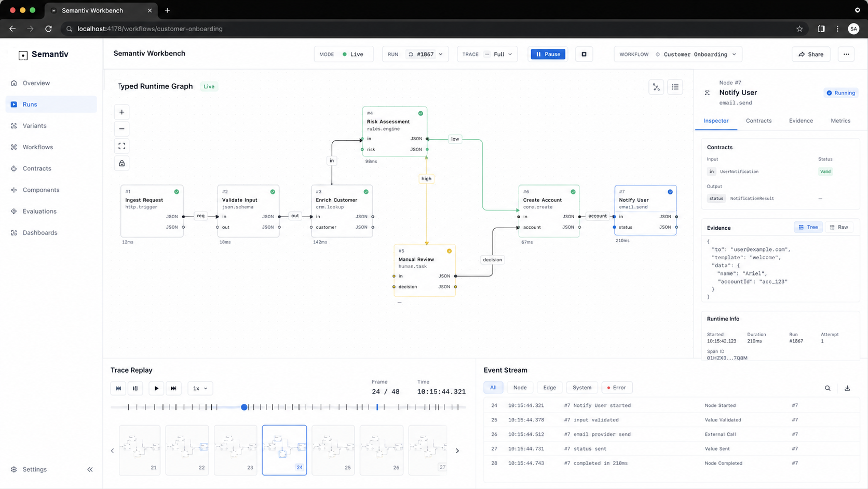This screenshot has width=868, height=489.
Task: Change playback speed 1x dropdown
Action: [200, 388]
